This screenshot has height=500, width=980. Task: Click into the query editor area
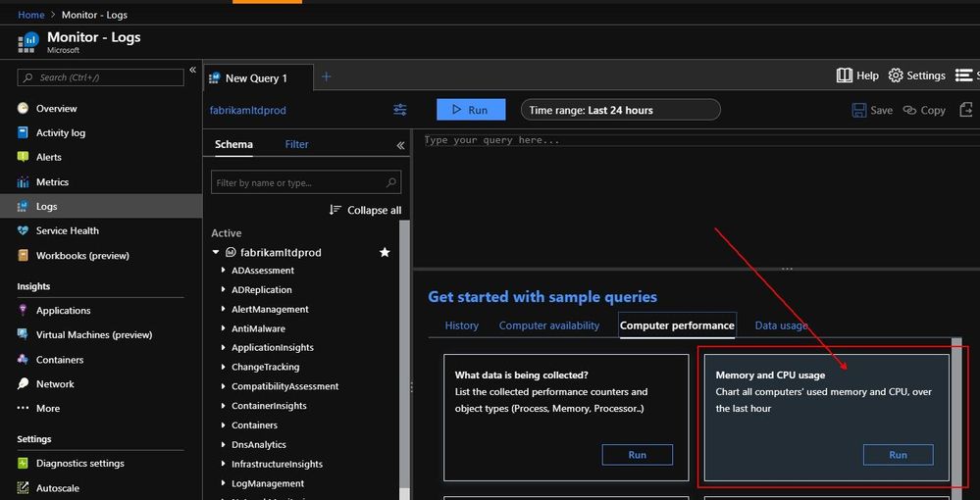point(696,199)
